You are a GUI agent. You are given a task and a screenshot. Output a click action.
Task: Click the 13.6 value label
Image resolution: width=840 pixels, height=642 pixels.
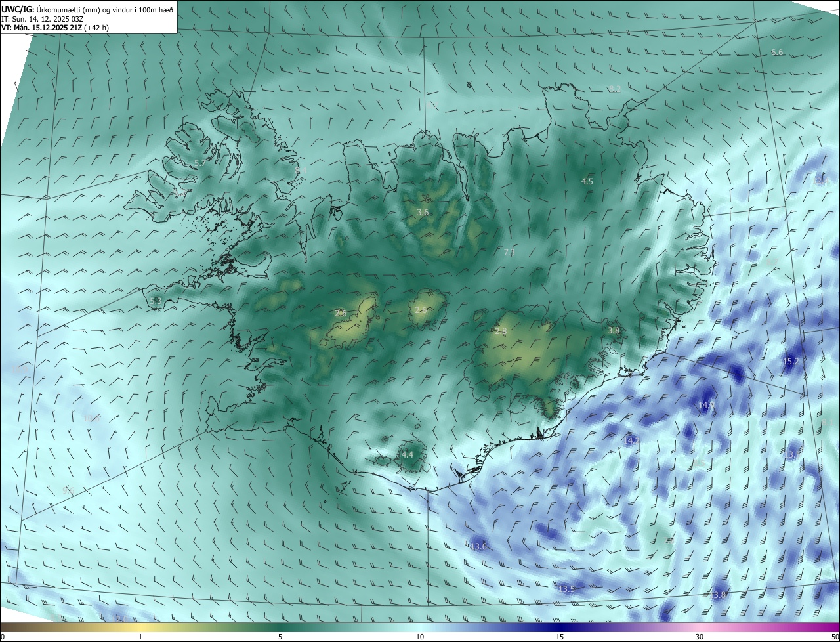point(479,546)
